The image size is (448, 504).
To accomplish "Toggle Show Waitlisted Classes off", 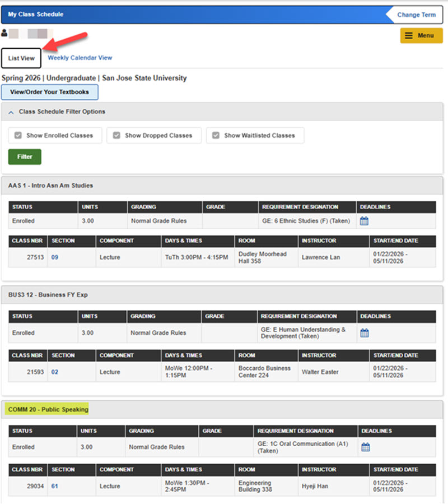I will click(x=216, y=135).
